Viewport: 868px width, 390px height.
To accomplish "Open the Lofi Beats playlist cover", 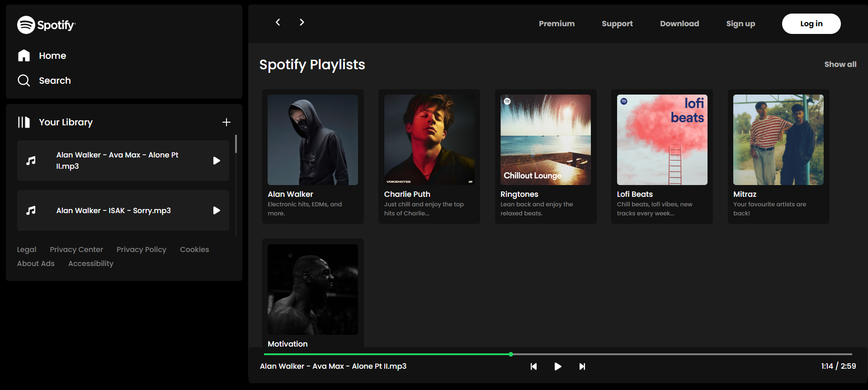I will [662, 140].
